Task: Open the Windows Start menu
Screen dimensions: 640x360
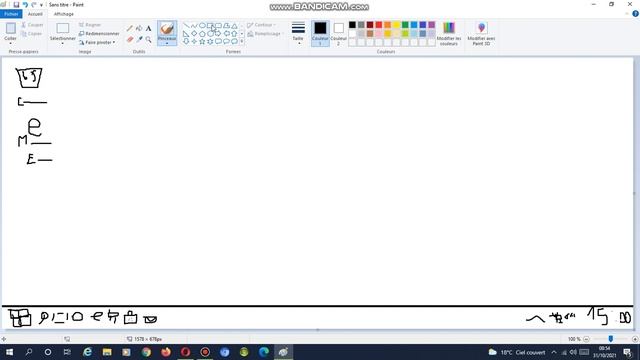Action: tap(9, 352)
